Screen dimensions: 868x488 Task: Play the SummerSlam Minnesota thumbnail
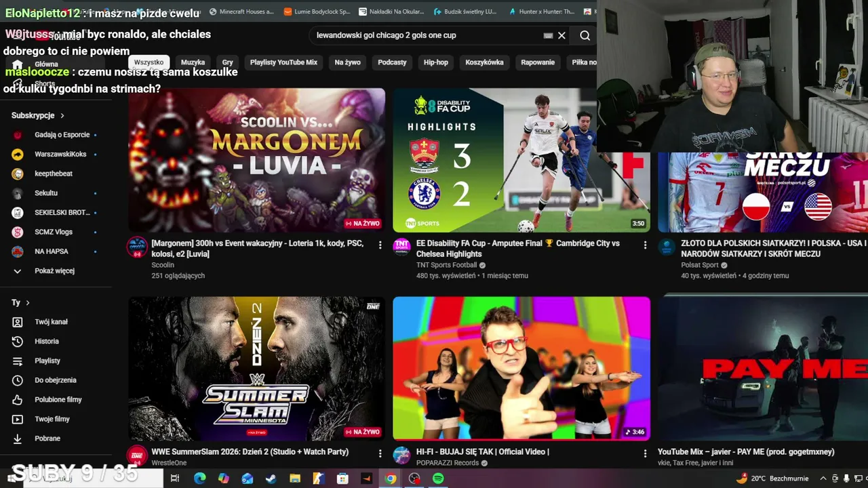click(257, 369)
